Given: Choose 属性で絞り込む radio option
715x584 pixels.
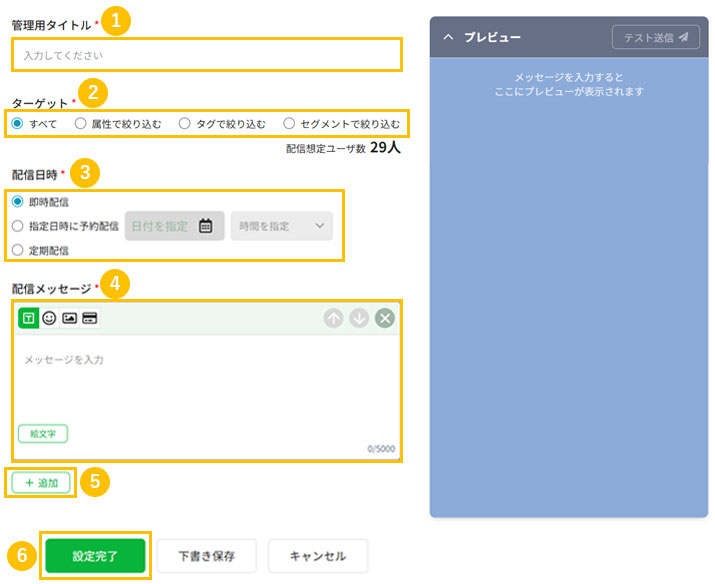Looking at the screenshot, I should point(81,124).
